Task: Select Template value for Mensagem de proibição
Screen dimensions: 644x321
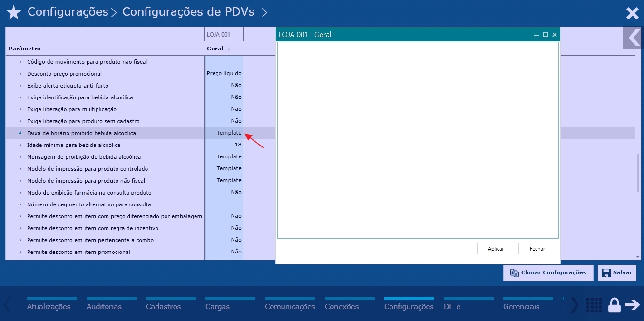Action: click(224, 157)
